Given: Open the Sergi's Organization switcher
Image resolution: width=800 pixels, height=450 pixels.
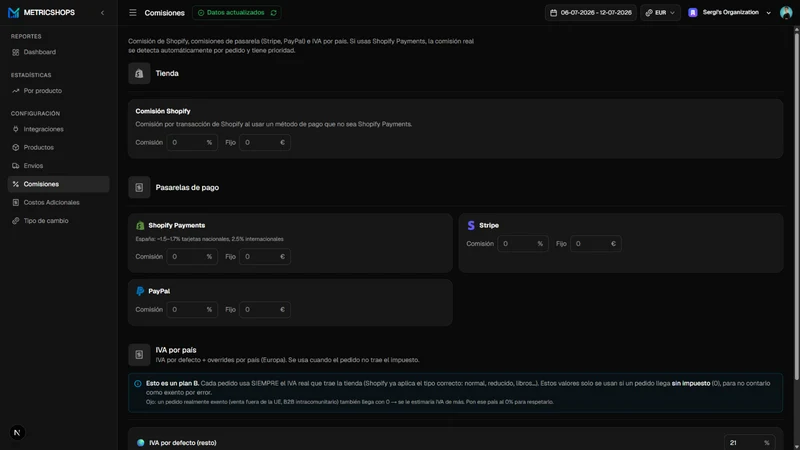Looking at the screenshot, I should click(x=730, y=13).
